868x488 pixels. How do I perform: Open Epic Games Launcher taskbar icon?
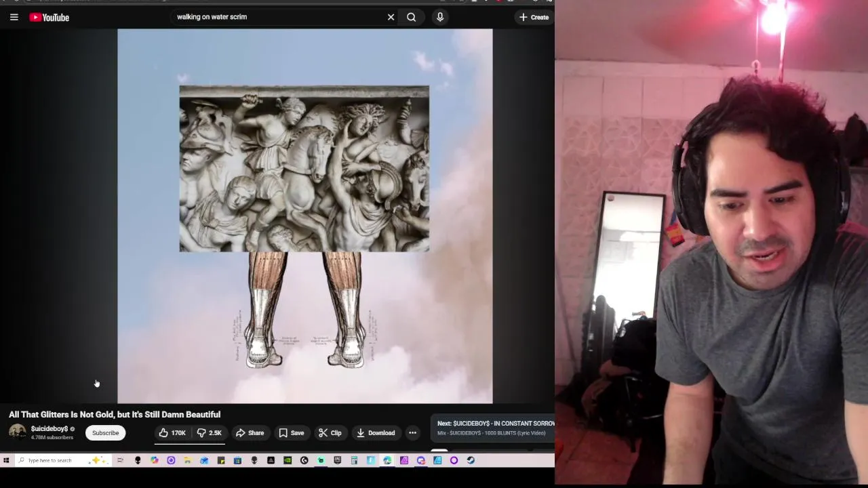click(338, 460)
